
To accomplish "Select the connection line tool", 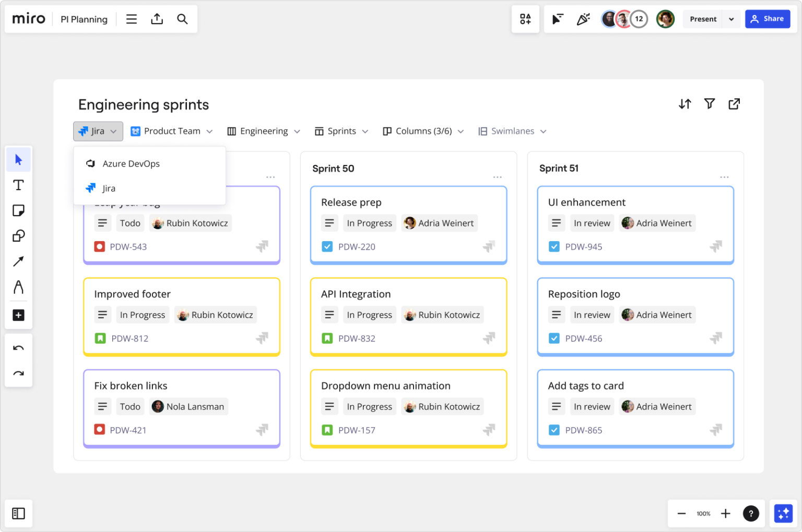I will (x=18, y=261).
